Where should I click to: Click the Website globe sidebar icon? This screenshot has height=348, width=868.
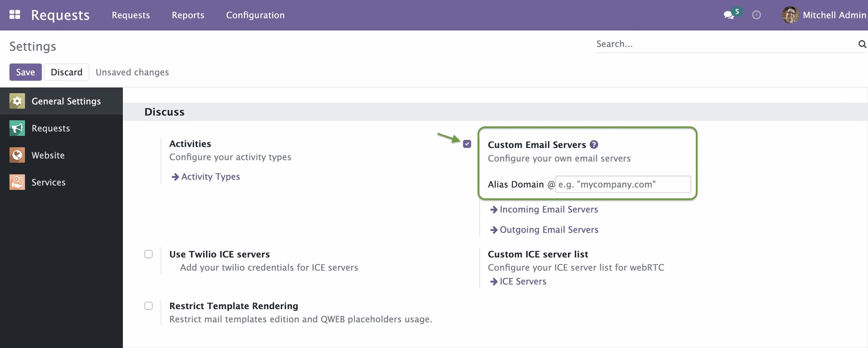click(17, 155)
